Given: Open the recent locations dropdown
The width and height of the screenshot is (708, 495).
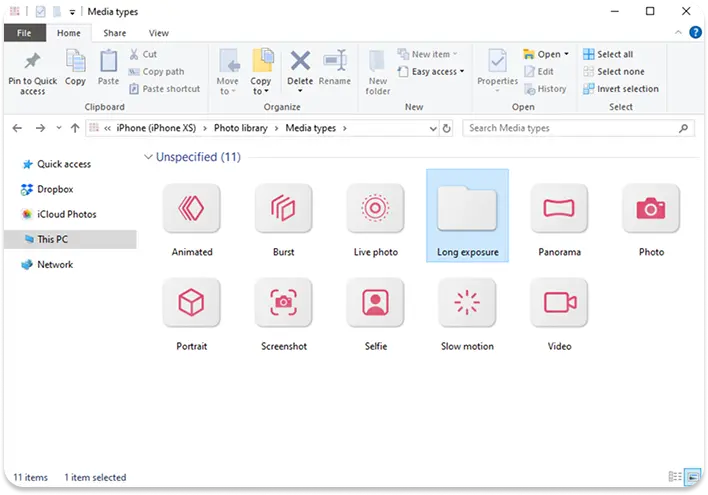Looking at the screenshot, I should point(59,128).
